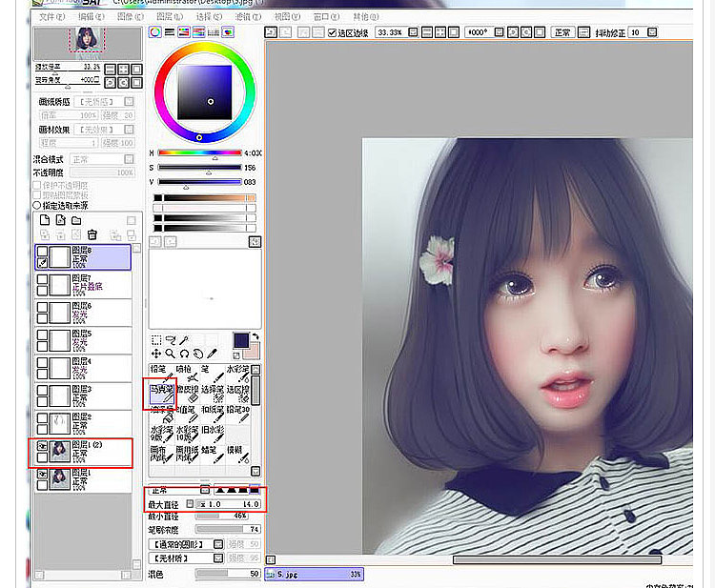Open the 图像 Image menu
Screen dimensions: 715x588
point(130,16)
